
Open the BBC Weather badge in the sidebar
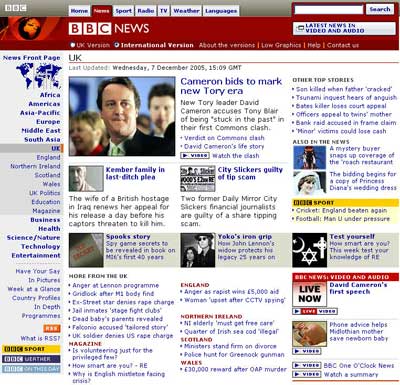point(31,359)
